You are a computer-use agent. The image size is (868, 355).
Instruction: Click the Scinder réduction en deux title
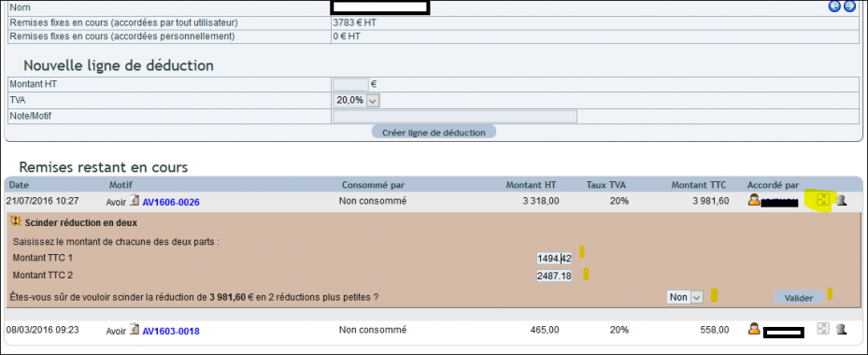pos(81,223)
